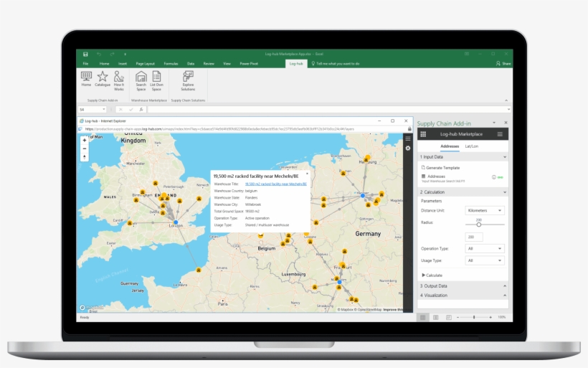Click the lock icon in the address bar
The height and width of the screenshot is (368, 588).
tap(409, 128)
